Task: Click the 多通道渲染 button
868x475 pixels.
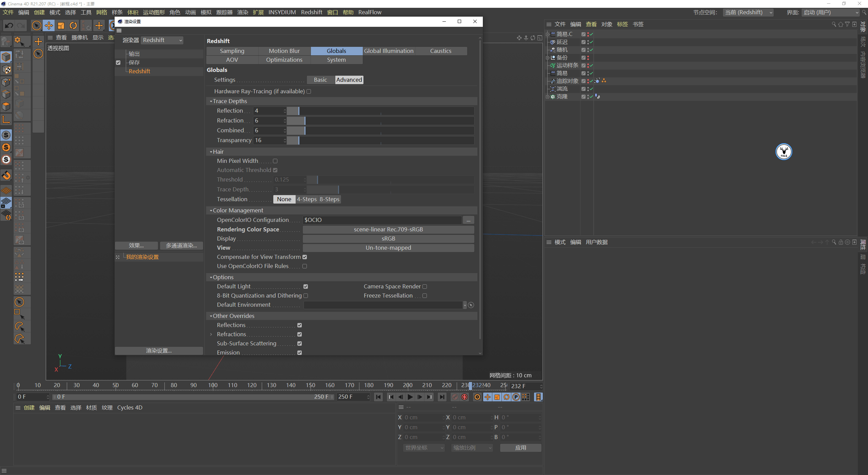Action: [x=181, y=245]
